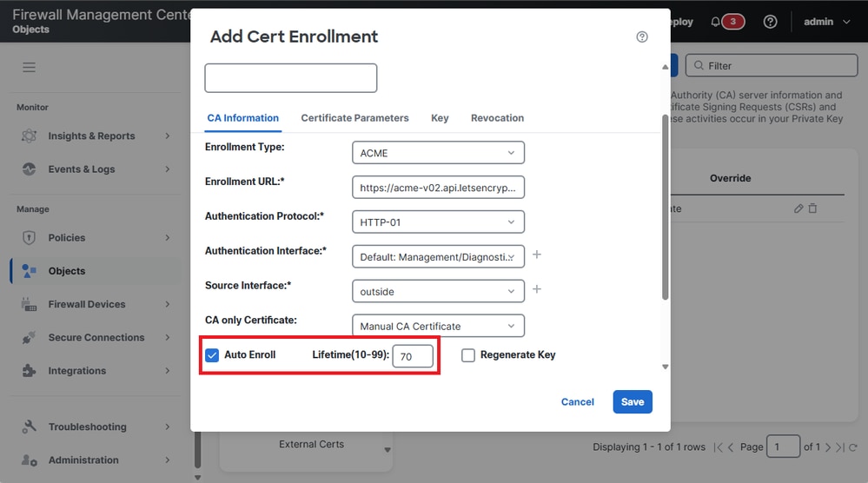
Task: Open the CA only Certificate dropdown
Action: [x=438, y=327]
